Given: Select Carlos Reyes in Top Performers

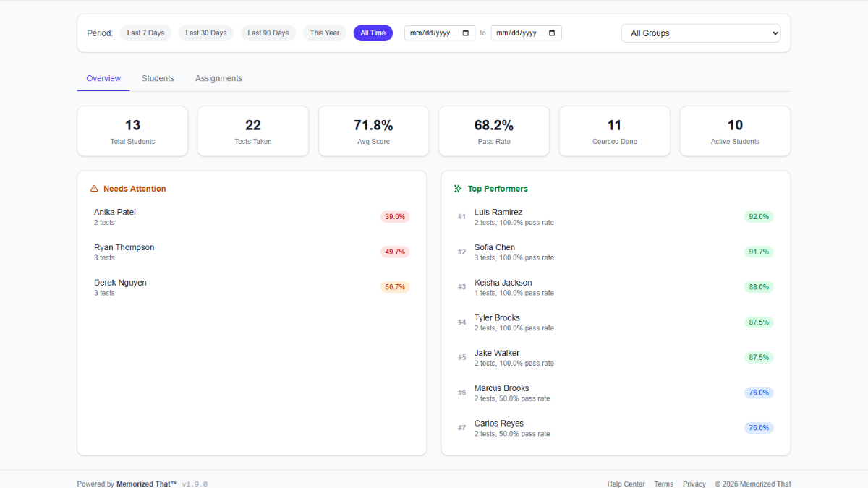Looking at the screenshot, I should (x=616, y=428).
